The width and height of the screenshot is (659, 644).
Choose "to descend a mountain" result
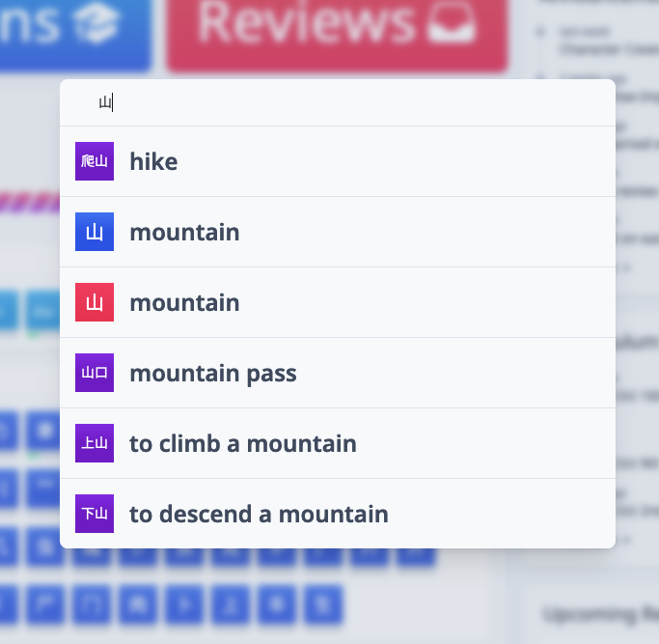coord(338,514)
